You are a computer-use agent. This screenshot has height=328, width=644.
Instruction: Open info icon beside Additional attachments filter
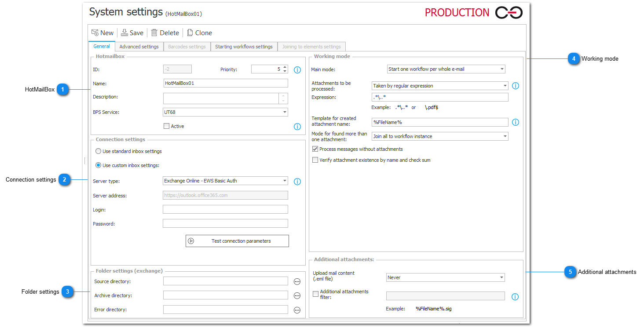tap(515, 297)
